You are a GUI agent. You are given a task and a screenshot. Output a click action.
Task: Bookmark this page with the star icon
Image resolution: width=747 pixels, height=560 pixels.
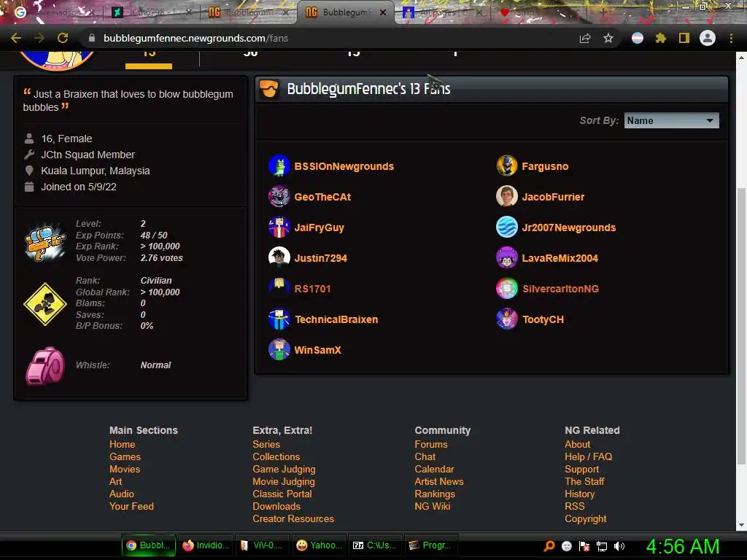[x=608, y=38]
